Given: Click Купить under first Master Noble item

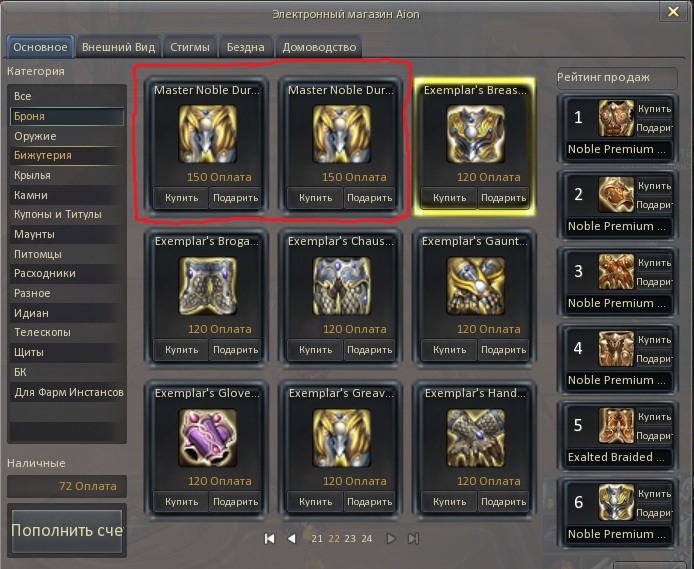Looking at the screenshot, I should 181,198.
